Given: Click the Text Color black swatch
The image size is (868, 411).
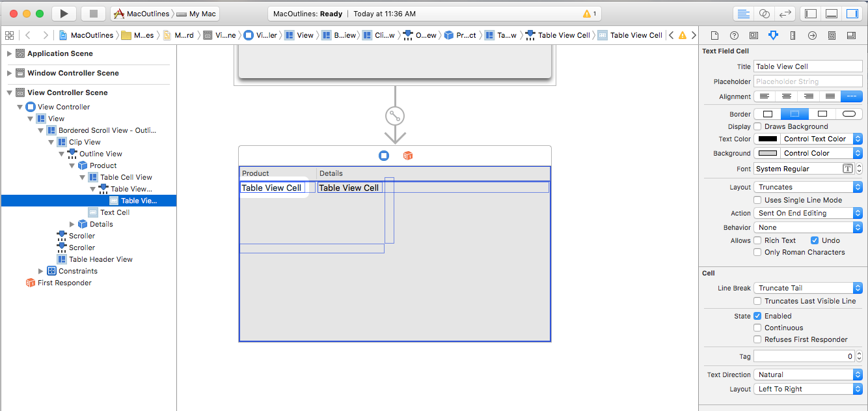Looking at the screenshot, I should tap(768, 139).
